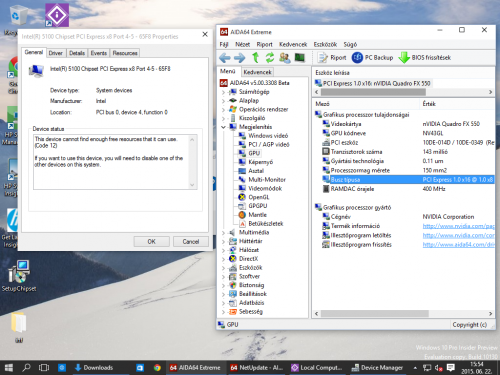
Task: Expand the Multimédia tree node
Action: (x=223, y=233)
